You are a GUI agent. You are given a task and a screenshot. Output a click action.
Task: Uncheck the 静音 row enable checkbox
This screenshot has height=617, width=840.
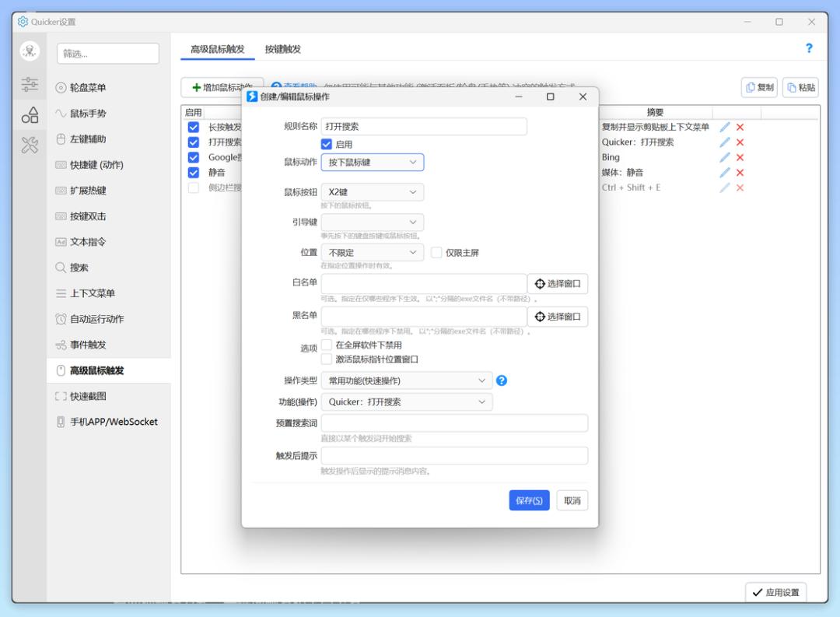pos(194,172)
